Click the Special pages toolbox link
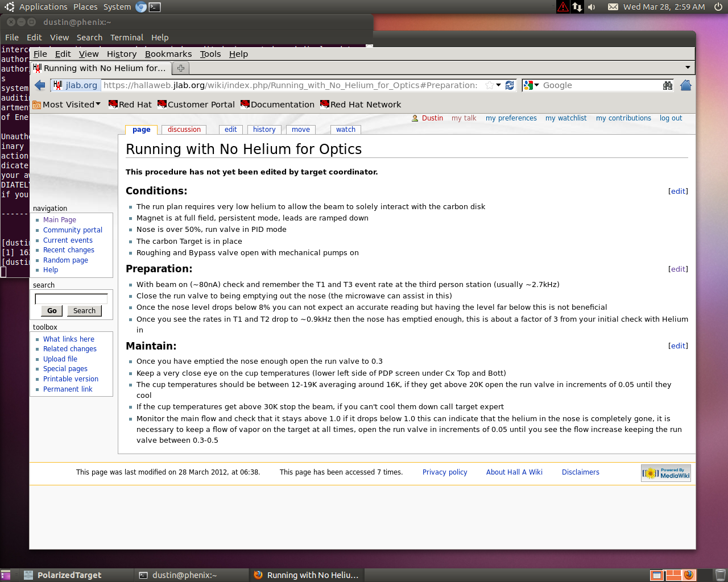728x582 pixels. pos(65,369)
